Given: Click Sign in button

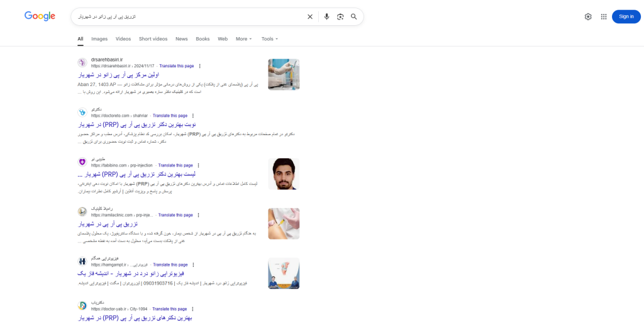Looking at the screenshot, I should (626, 16).
